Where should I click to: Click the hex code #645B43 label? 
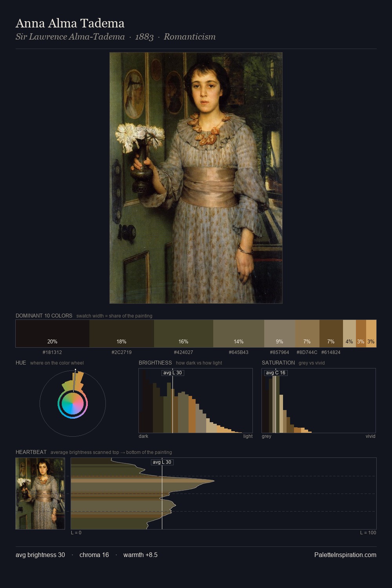coord(239,352)
